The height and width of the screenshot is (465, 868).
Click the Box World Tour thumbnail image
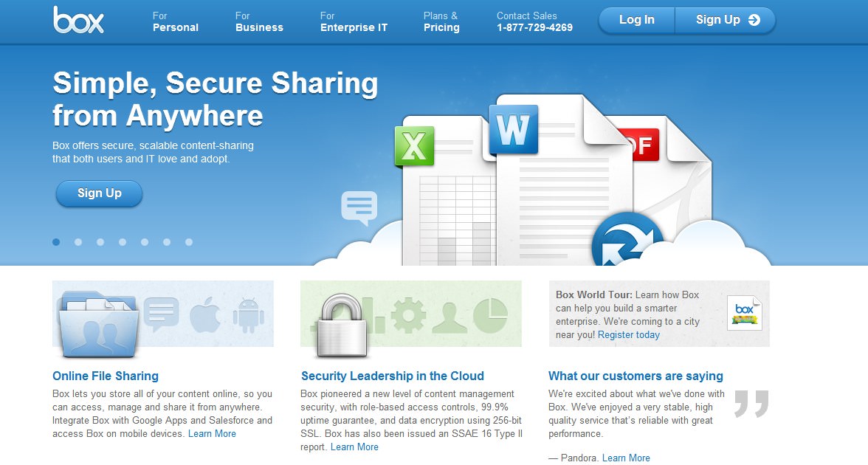click(744, 313)
